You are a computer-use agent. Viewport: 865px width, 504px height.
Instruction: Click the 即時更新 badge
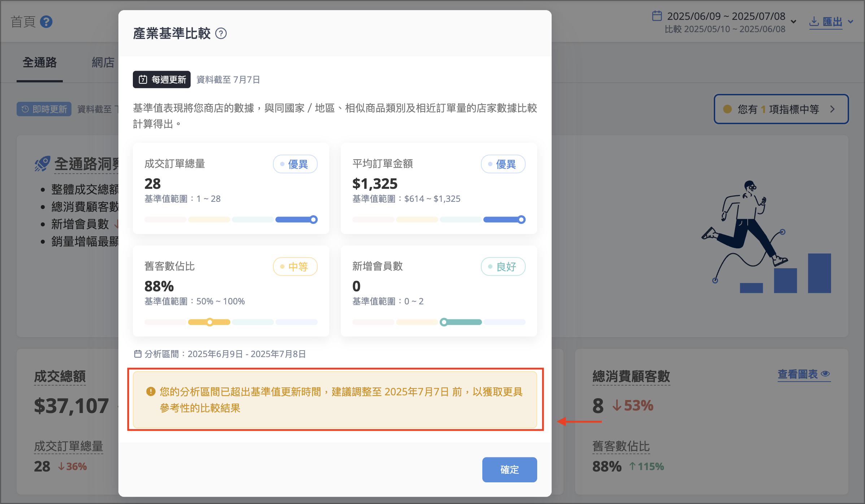44,109
